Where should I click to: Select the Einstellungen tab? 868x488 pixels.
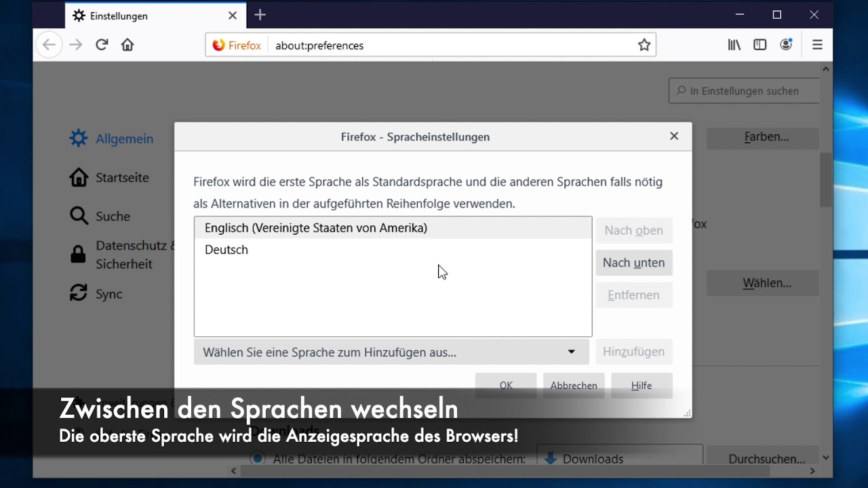(x=155, y=16)
